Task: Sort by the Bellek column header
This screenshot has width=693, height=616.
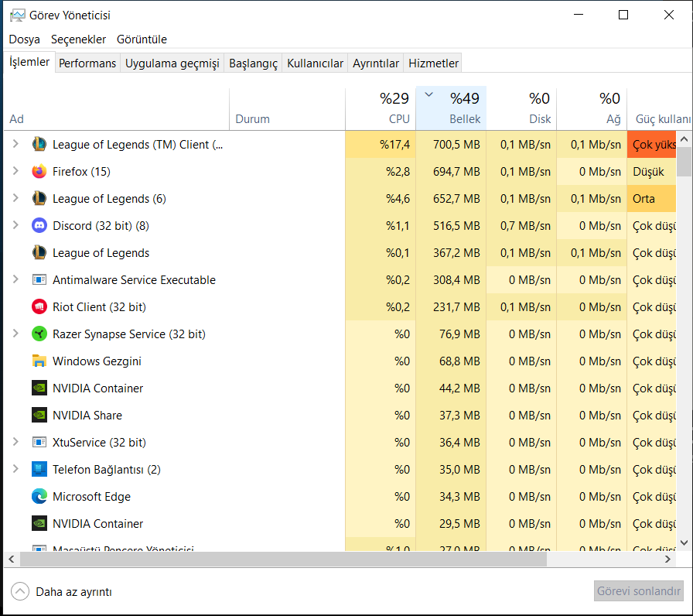Action: pyautogui.click(x=451, y=109)
